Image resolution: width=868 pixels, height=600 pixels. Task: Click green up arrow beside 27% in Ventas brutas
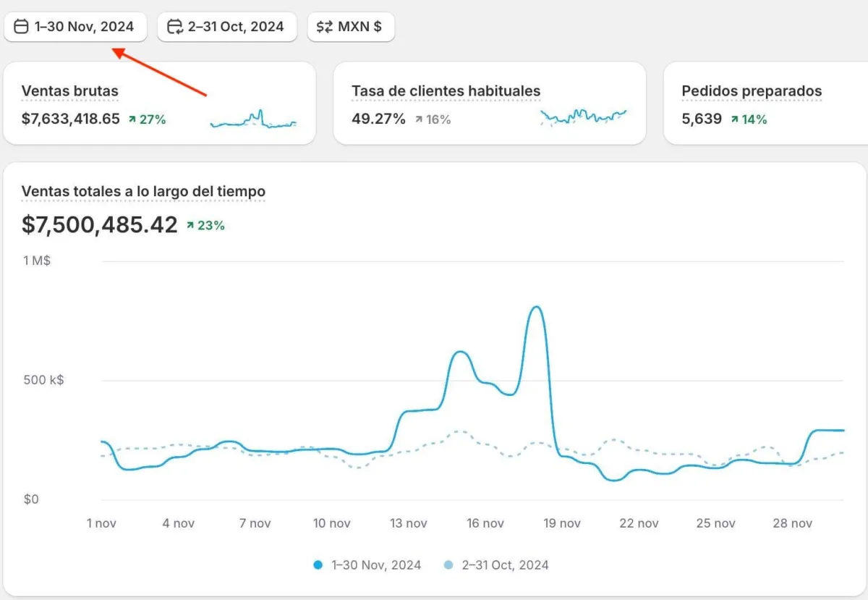132,119
